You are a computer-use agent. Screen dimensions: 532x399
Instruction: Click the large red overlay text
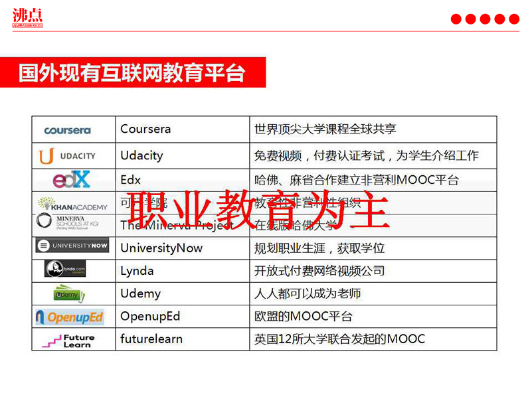pyautogui.click(x=258, y=211)
